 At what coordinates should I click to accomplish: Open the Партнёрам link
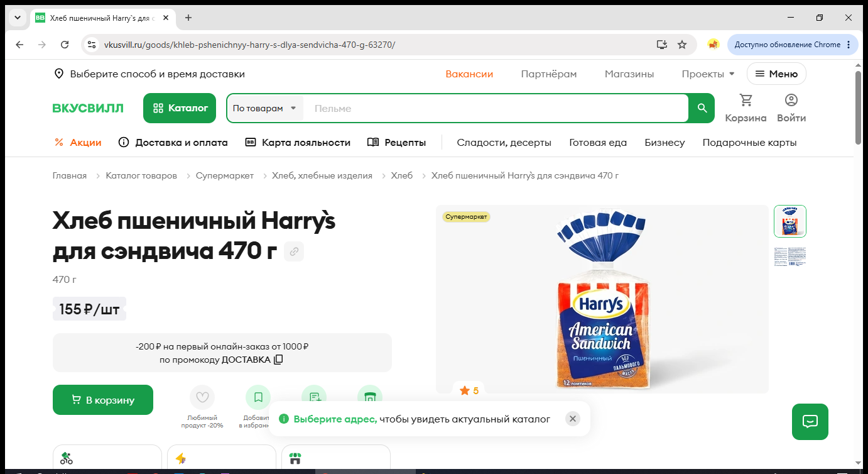tap(549, 74)
